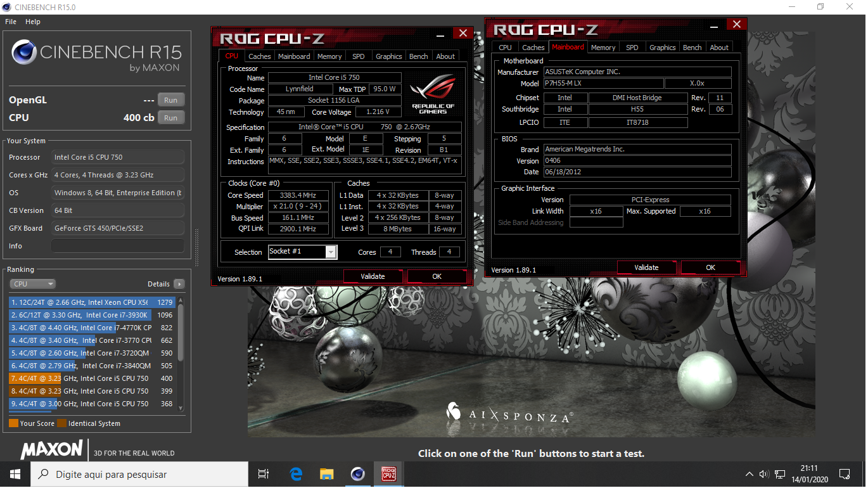Image resolution: width=868 pixels, height=488 pixels.
Task: Select ranking row Core i7-3840QM 505
Action: (x=93, y=366)
